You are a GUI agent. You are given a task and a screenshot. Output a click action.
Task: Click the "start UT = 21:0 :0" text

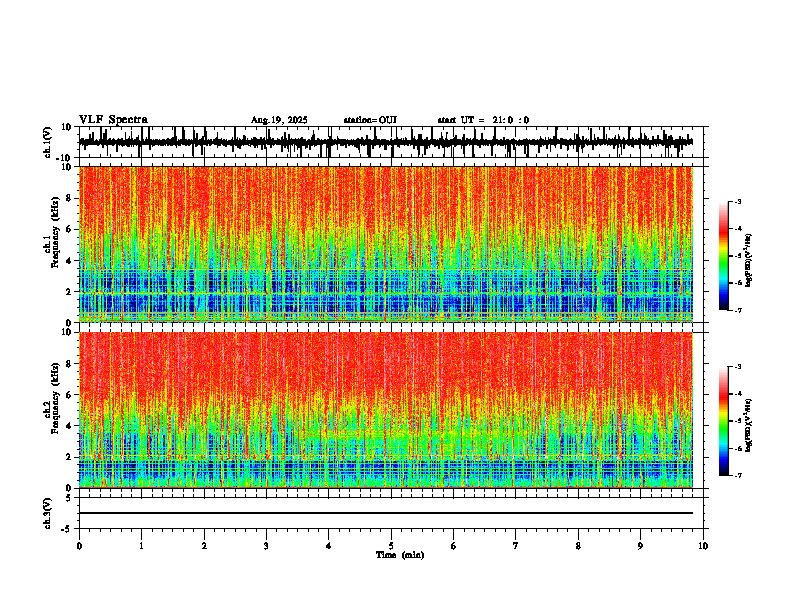[x=483, y=120]
